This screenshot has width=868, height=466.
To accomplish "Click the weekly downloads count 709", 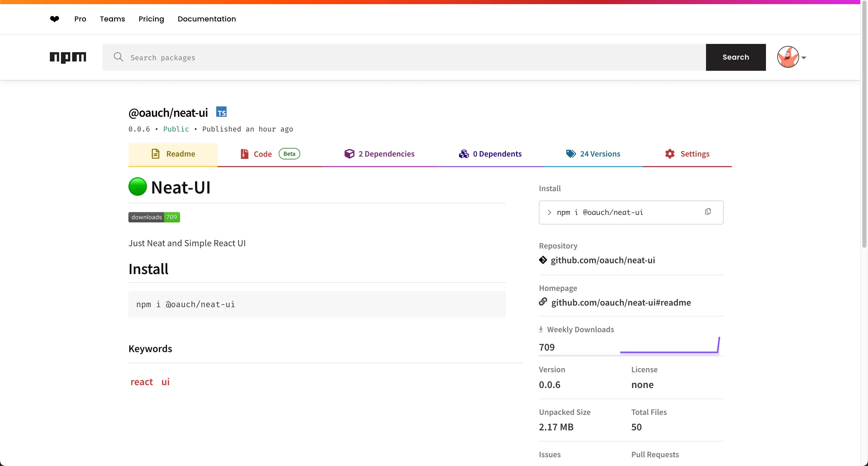I will pyautogui.click(x=547, y=347).
